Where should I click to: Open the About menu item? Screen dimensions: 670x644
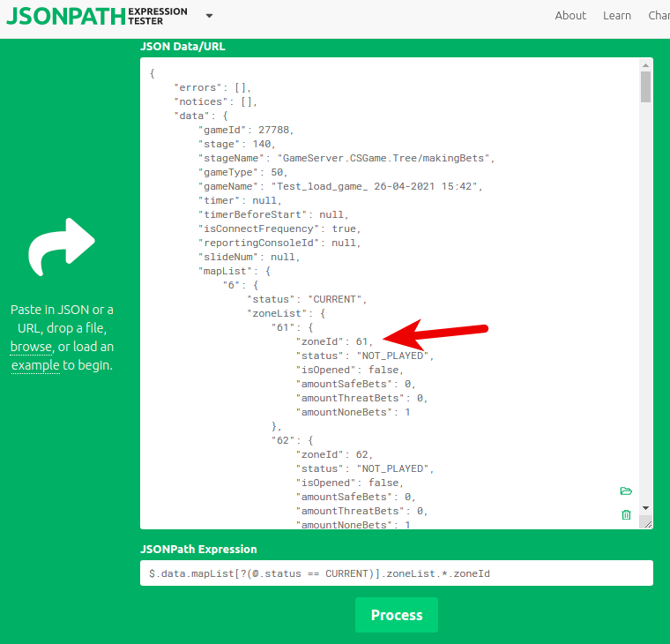point(570,16)
